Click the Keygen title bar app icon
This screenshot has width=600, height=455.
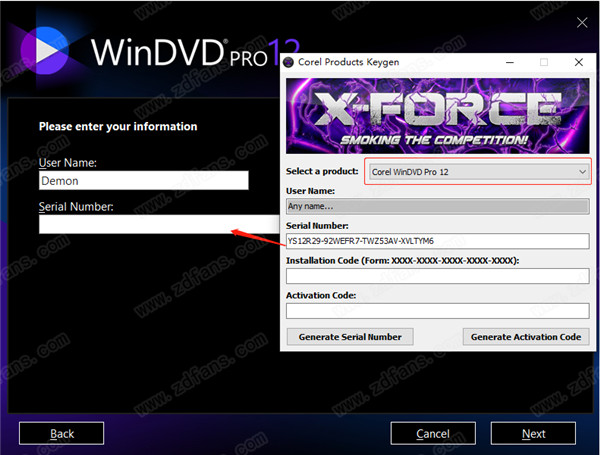click(289, 62)
